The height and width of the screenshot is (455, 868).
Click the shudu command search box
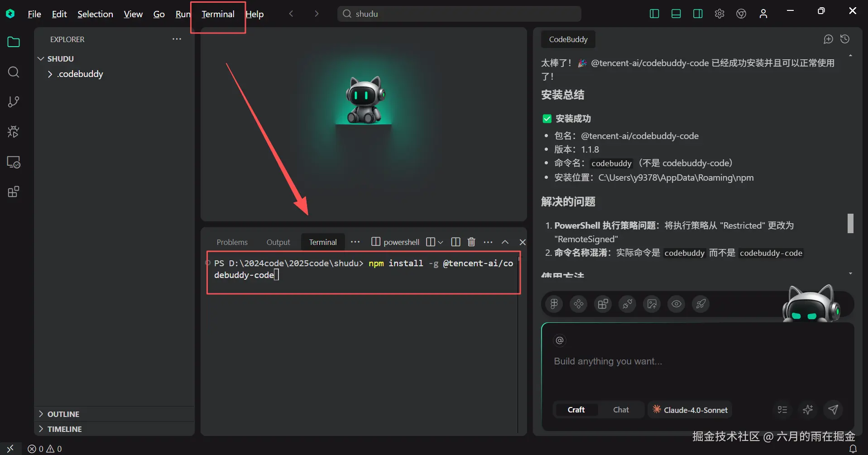pos(459,14)
